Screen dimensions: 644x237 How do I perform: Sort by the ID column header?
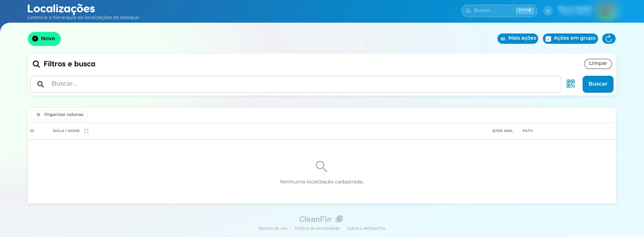point(32,131)
